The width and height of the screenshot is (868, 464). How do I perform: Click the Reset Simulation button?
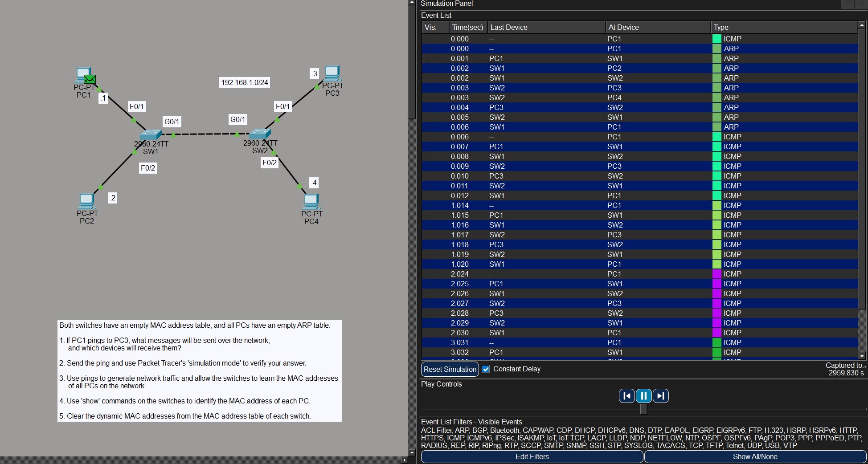coord(450,369)
